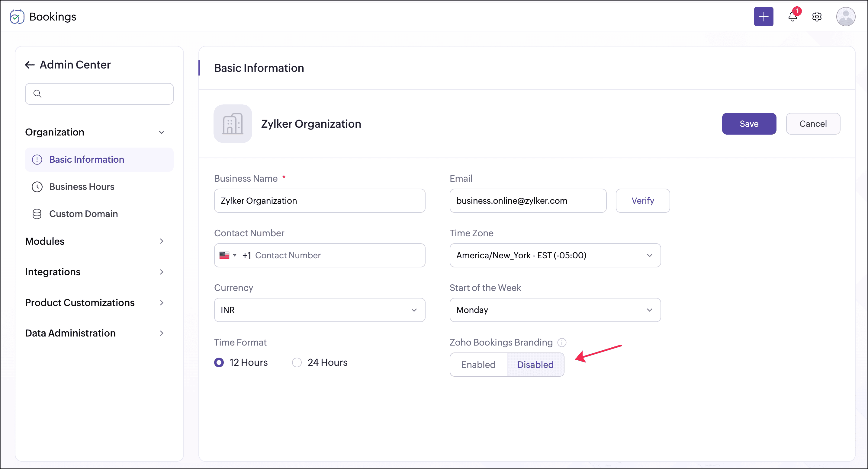This screenshot has width=868, height=469.
Task: Open Business Hours menu item
Action: pos(82,187)
